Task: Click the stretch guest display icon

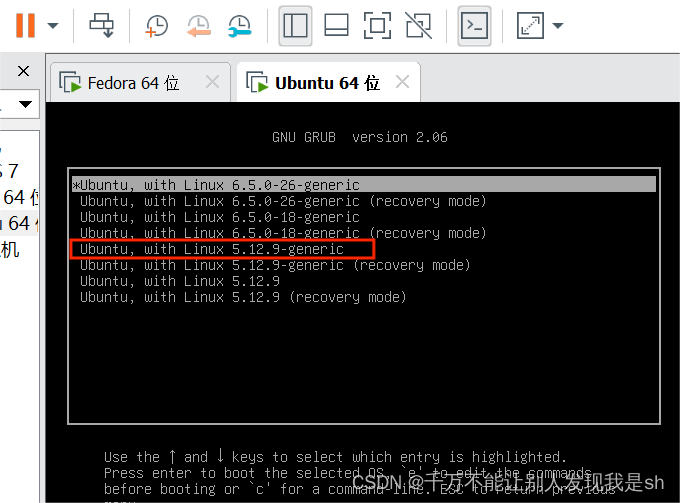Action: point(530,26)
